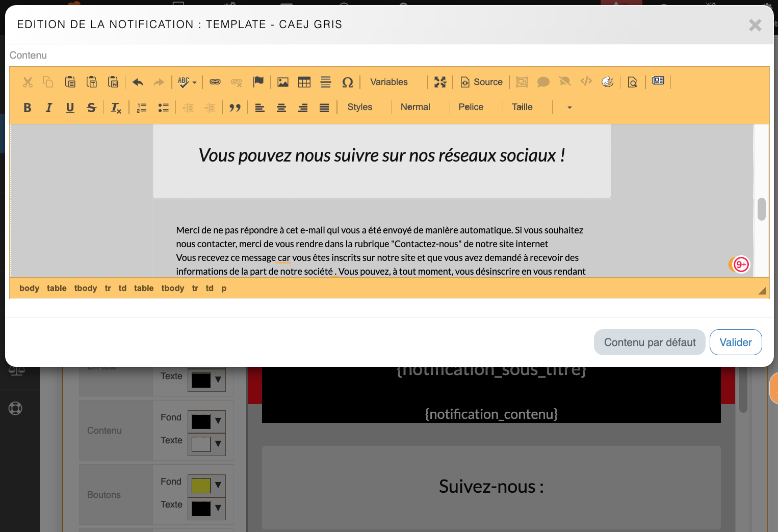Click the olive Boutons Fond color swatch
Screen dimensions: 778x532
[201, 485]
